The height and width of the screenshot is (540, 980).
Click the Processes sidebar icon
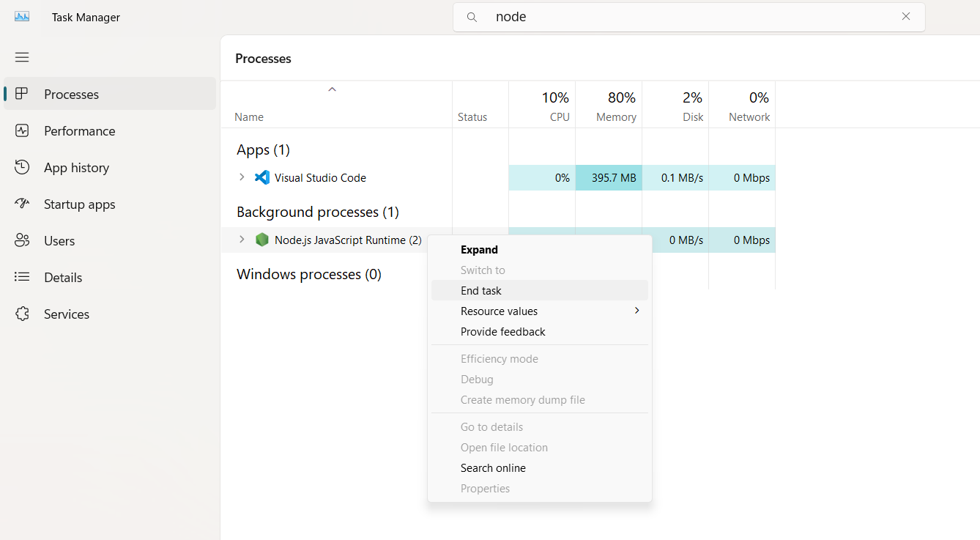[x=22, y=94]
